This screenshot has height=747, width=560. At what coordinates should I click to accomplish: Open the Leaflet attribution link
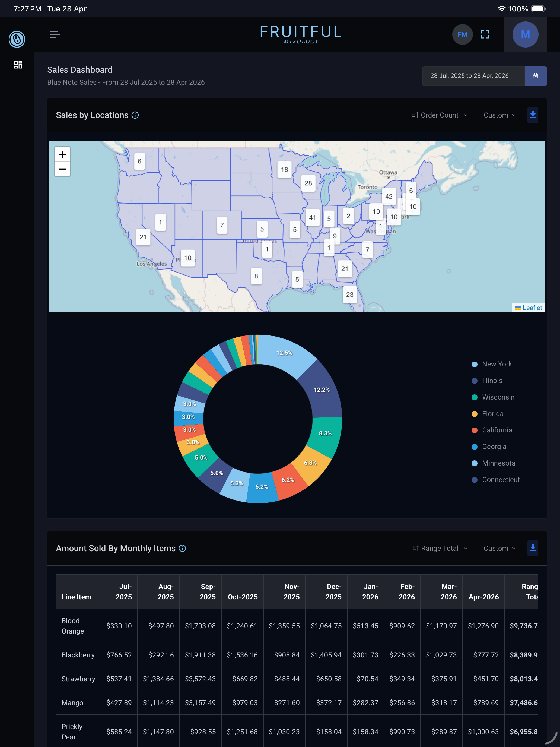[x=532, y=308]
